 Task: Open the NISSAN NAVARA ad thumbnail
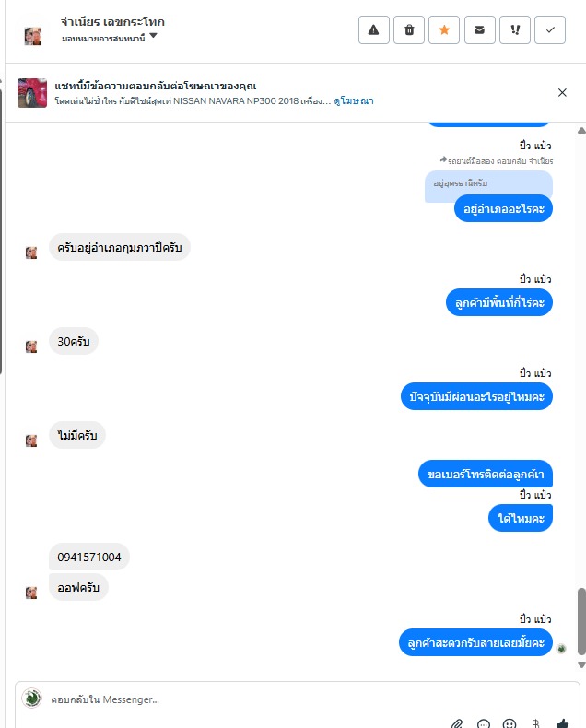pos(32,93)
